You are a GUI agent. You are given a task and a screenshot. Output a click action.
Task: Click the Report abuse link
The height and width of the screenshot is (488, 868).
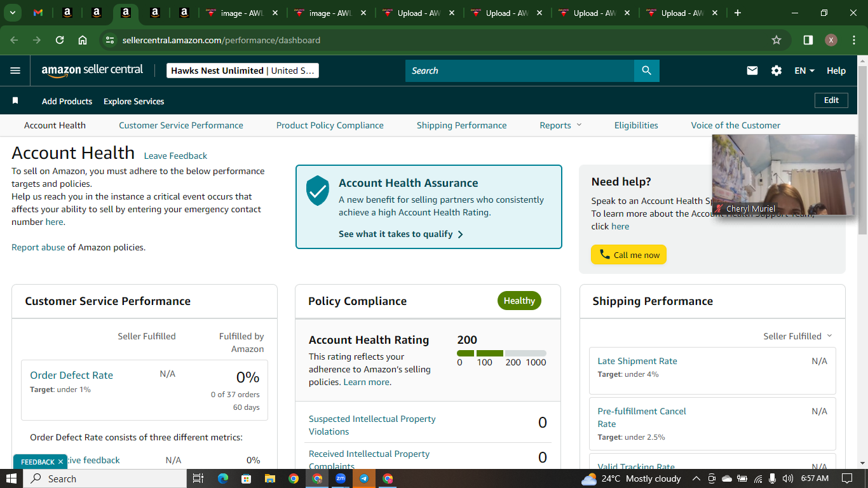38,247
